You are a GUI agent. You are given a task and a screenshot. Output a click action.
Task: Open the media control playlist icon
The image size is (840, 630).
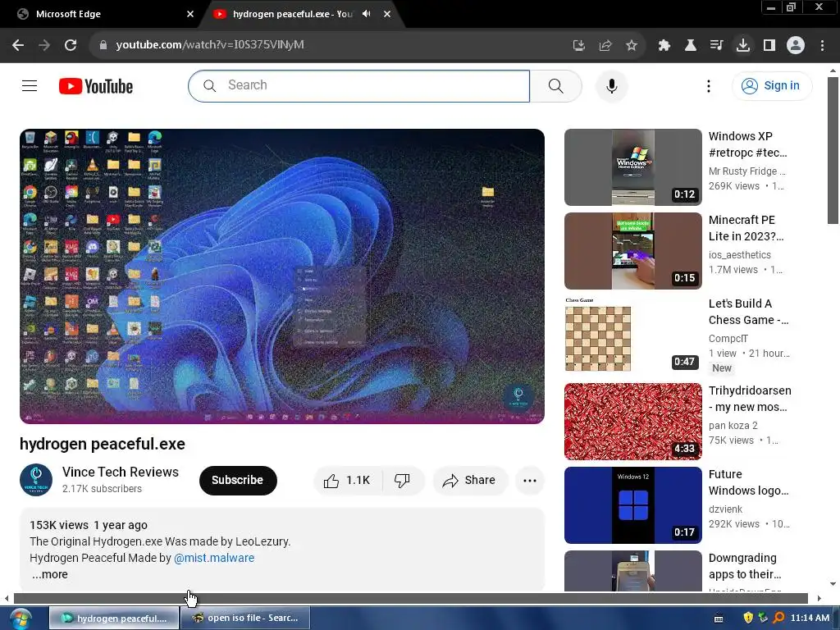[x=716, y=45]
